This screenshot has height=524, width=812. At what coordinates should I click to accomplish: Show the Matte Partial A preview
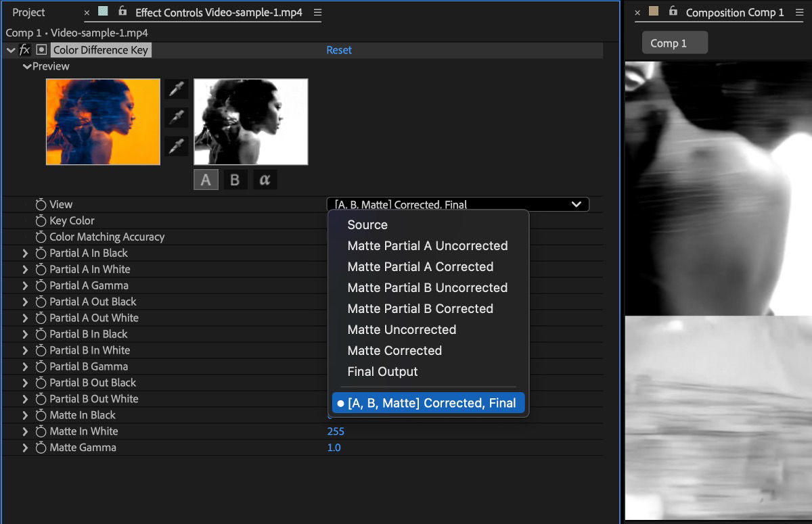click(x=206, y=179)
